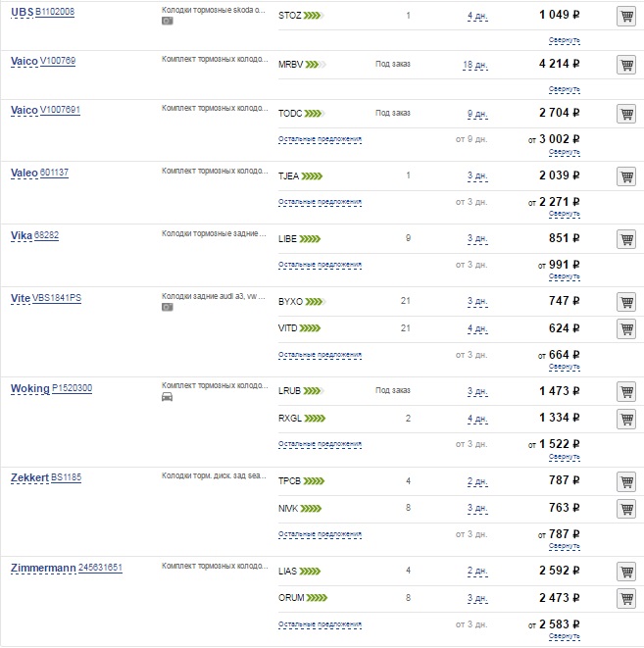Add Woking RXGL 1 334 ₽ offer to cart
Viewport: 644px width, 648px height.
click(x=626, y=419)
